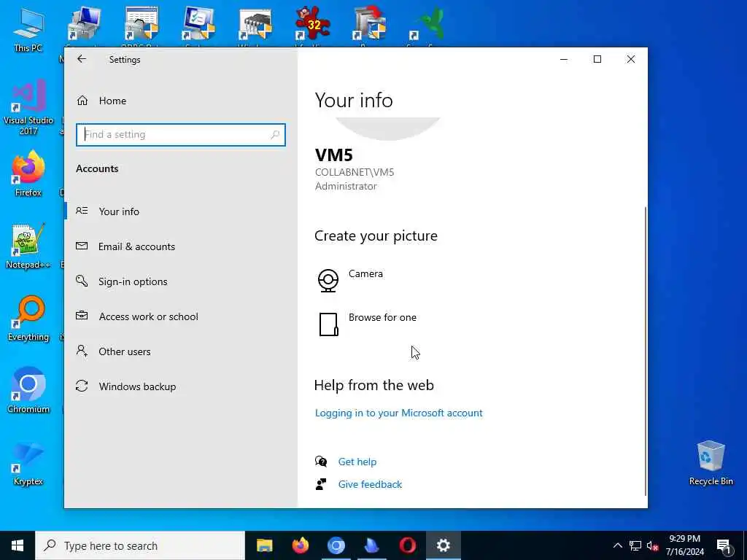Screen dimensions: 747x560
Task: Open the taskbar clock and date
Action: pyautogui.click(x=684, y=545)
